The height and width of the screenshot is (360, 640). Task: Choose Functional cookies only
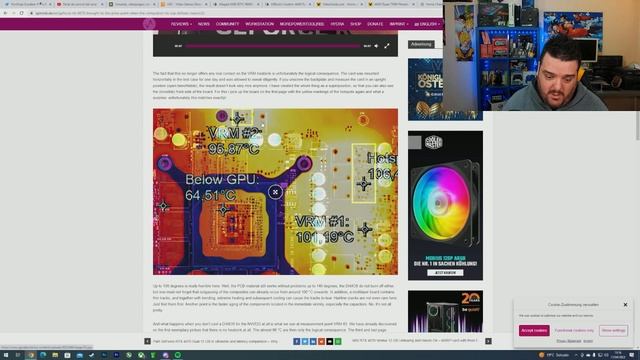[574, 330]
